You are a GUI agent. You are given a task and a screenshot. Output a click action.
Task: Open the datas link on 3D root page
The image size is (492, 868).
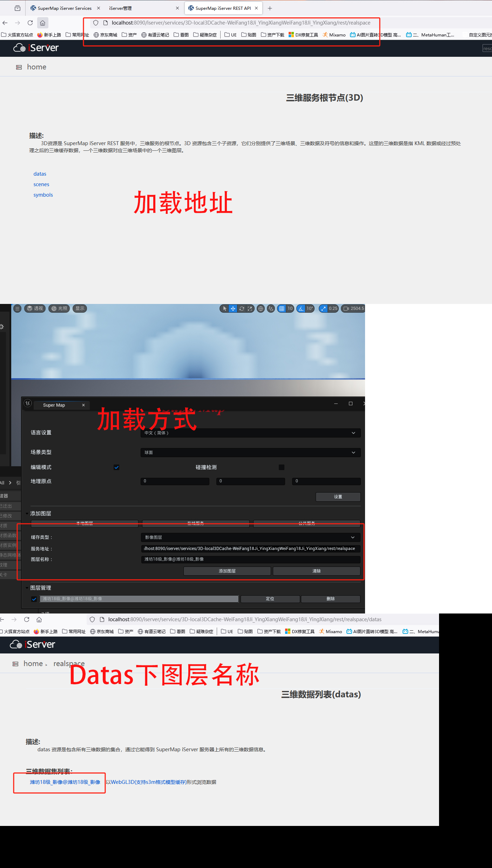tap(40, 174)
